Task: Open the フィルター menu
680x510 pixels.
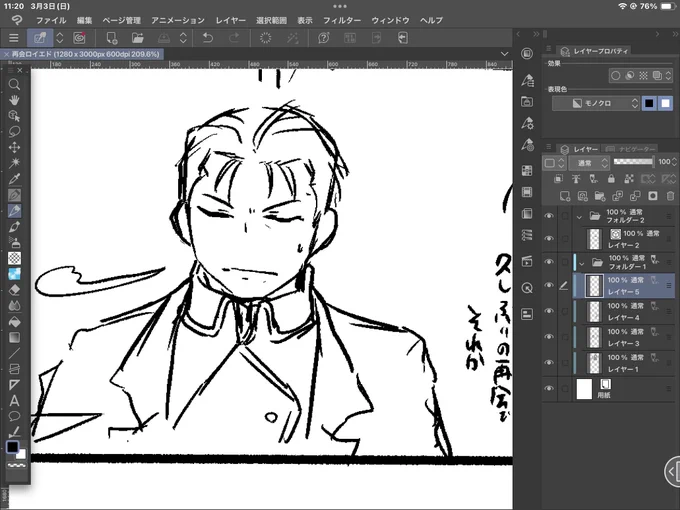Action: tap(342, 20)
